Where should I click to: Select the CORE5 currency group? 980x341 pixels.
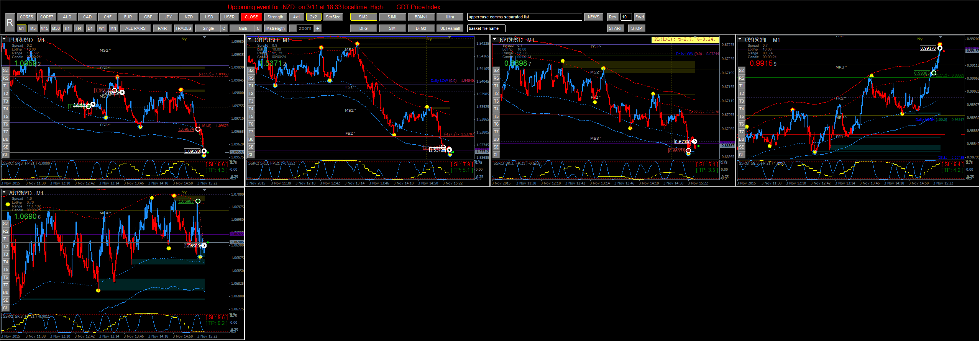(26, 17)
